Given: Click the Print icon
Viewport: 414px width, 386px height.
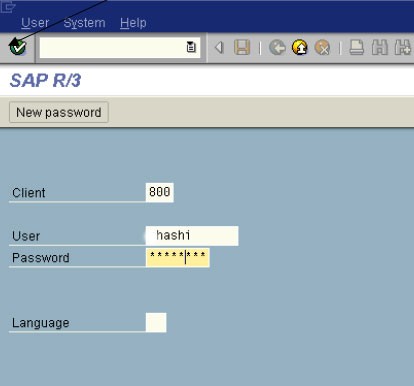Looking at the screenshot, I should tap(357, 47).
